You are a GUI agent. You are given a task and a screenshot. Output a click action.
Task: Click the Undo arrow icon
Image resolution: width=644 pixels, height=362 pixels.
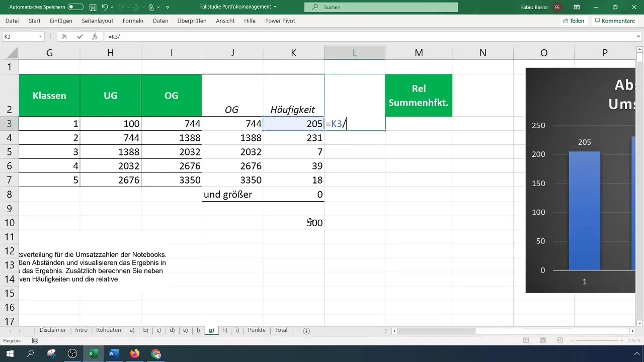pos(104,7)
